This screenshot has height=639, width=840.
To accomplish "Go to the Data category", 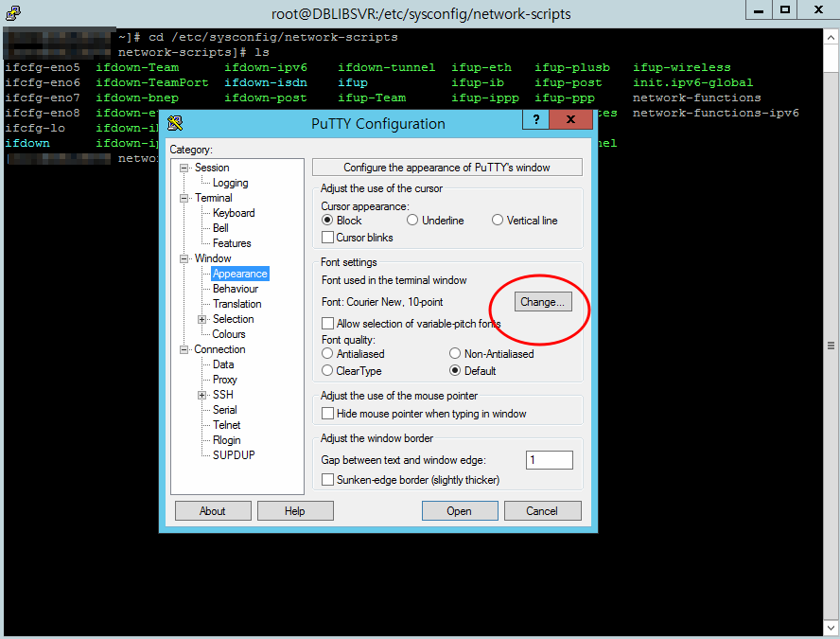I will [x=223, y=364].
